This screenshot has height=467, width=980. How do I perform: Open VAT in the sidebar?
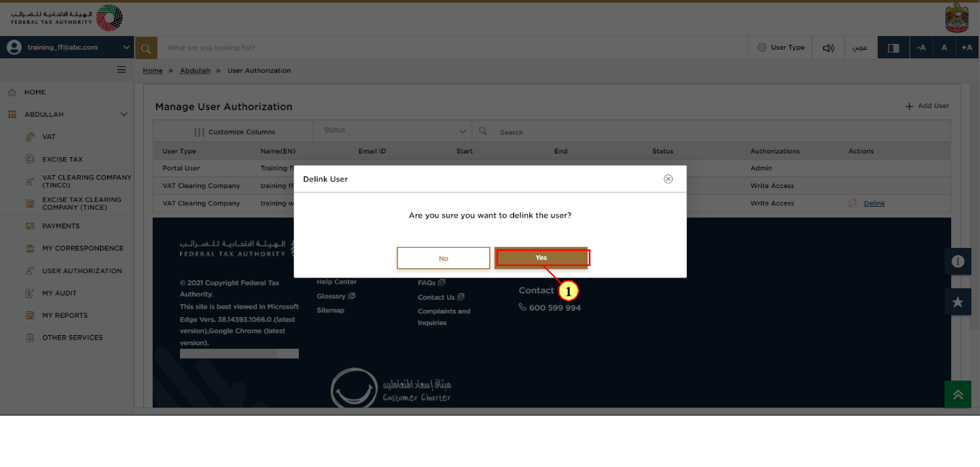49,137
